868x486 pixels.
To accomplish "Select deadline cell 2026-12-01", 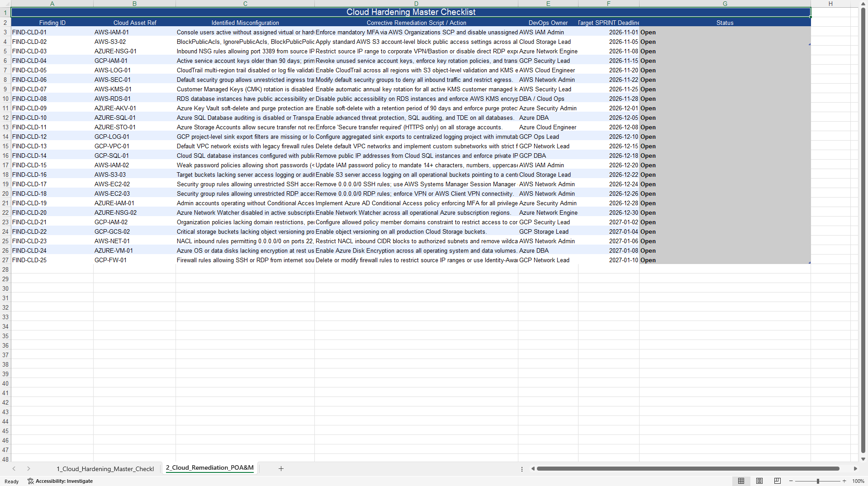I will pos(608,108).
